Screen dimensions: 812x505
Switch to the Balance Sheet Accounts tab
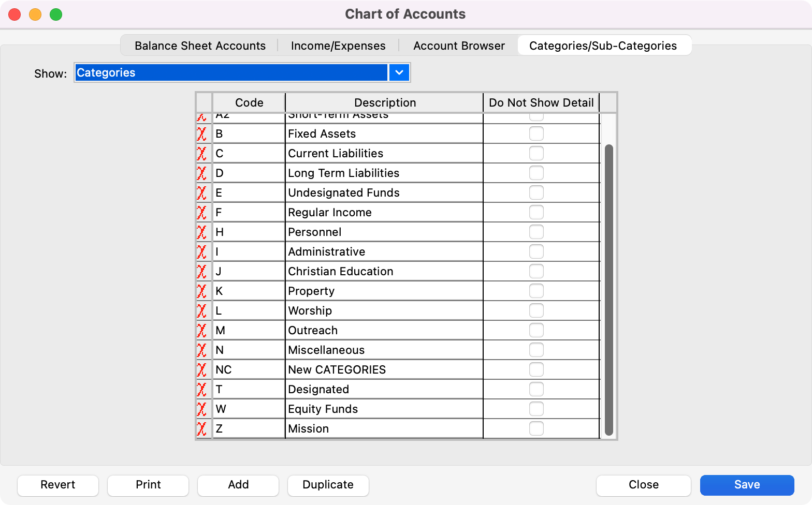[200, 46]
